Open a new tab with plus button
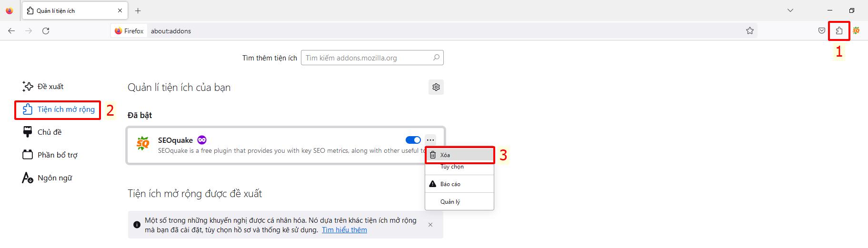The width and height of the screenshot is (868, 248). point(138,10)
